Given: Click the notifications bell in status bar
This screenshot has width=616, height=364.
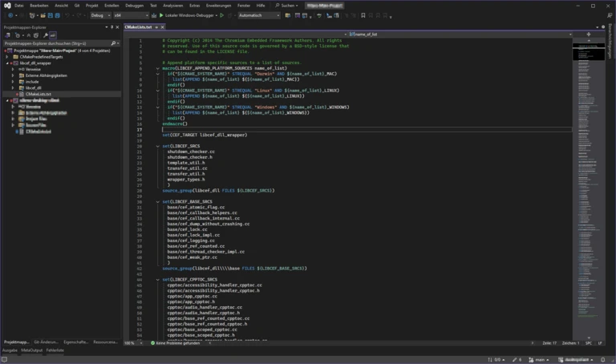Looking at the screenshot, I should (x=602, y=360).
